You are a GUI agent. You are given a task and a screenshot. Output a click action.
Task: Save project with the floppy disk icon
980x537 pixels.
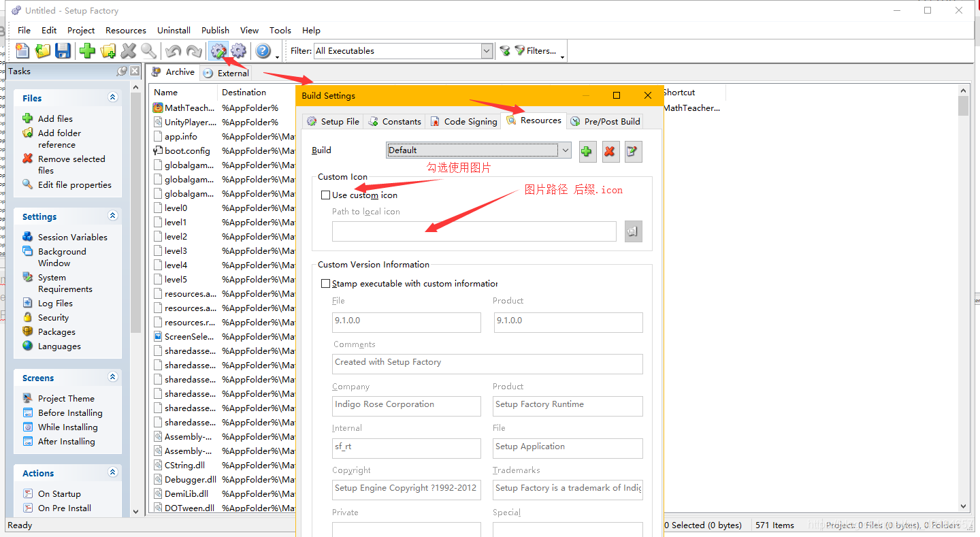pyautogui.click(x=63, y=51)
